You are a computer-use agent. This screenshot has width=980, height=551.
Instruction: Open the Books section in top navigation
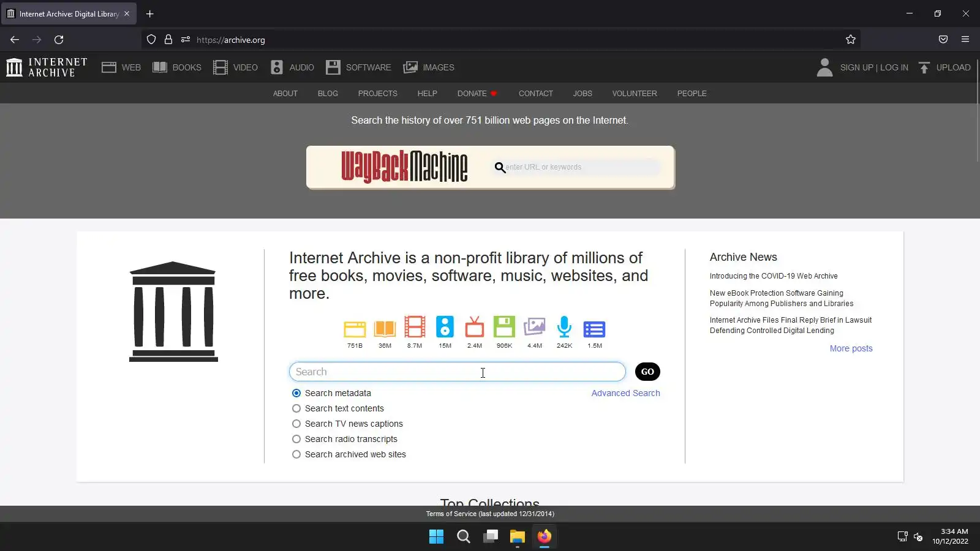[x=177, y=67]
